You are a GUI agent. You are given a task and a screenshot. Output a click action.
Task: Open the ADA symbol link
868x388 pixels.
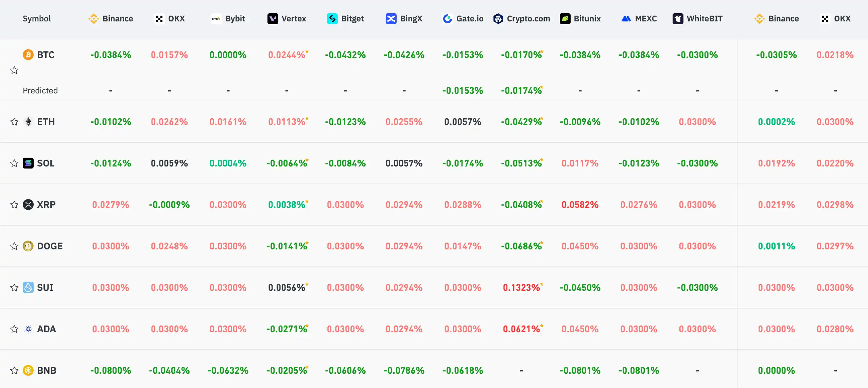pyautogui.click(x=47, y=329)
